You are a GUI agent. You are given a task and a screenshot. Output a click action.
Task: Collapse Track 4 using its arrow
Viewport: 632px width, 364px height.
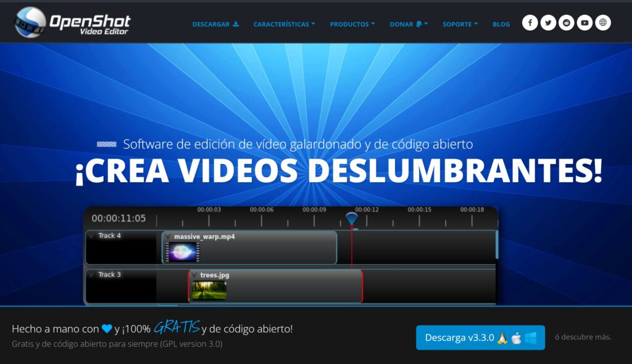[x=91, y=236]
